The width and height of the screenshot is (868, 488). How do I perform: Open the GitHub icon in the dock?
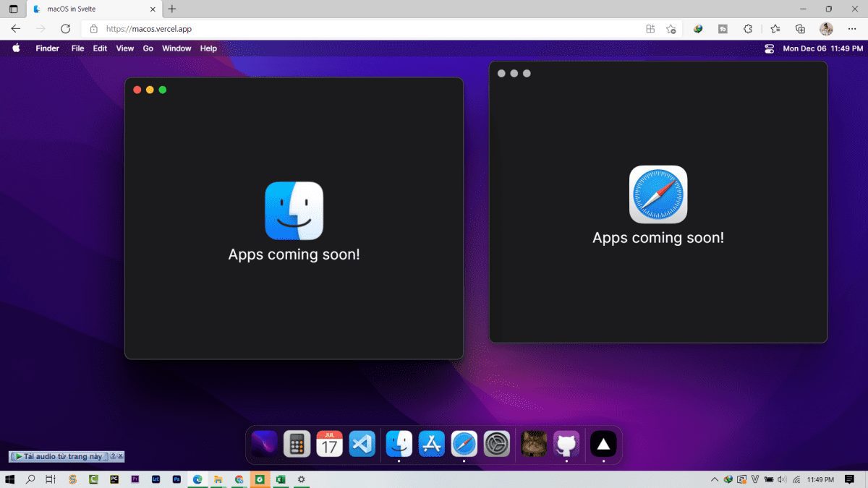point(566,444)
